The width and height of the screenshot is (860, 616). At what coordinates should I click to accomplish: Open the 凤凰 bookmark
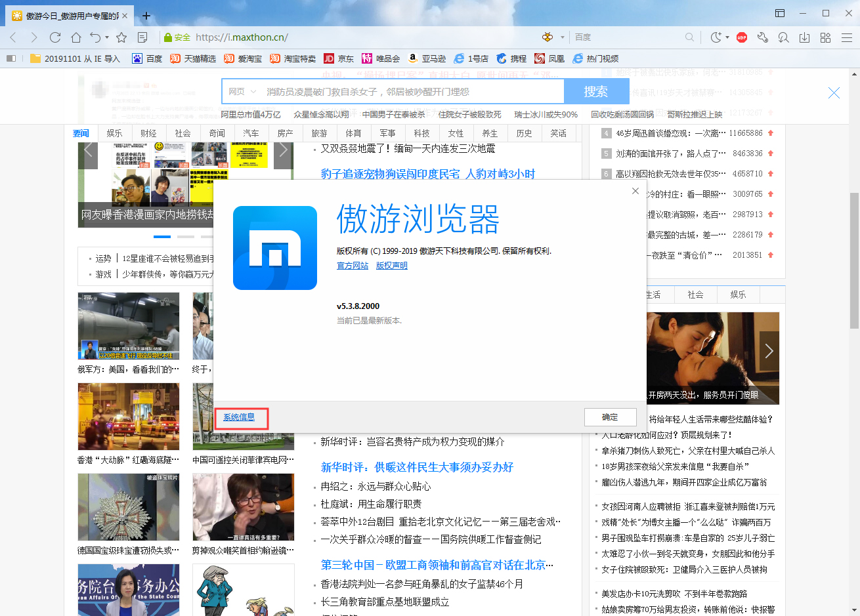pos(549,58)
